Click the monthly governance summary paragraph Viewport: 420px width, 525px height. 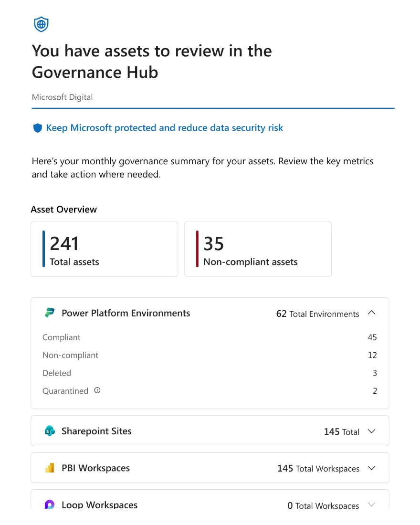tap(203, 168)
